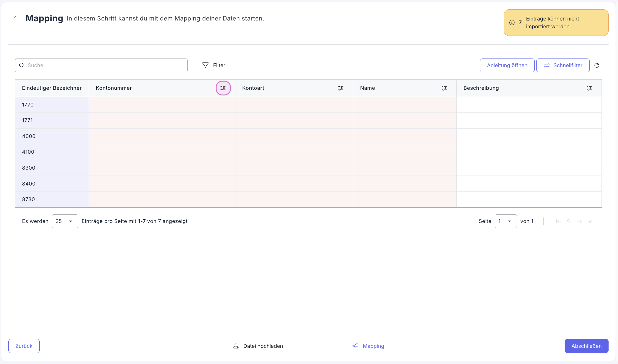
Task: Go to the previous page arrow
Action: 569,221
